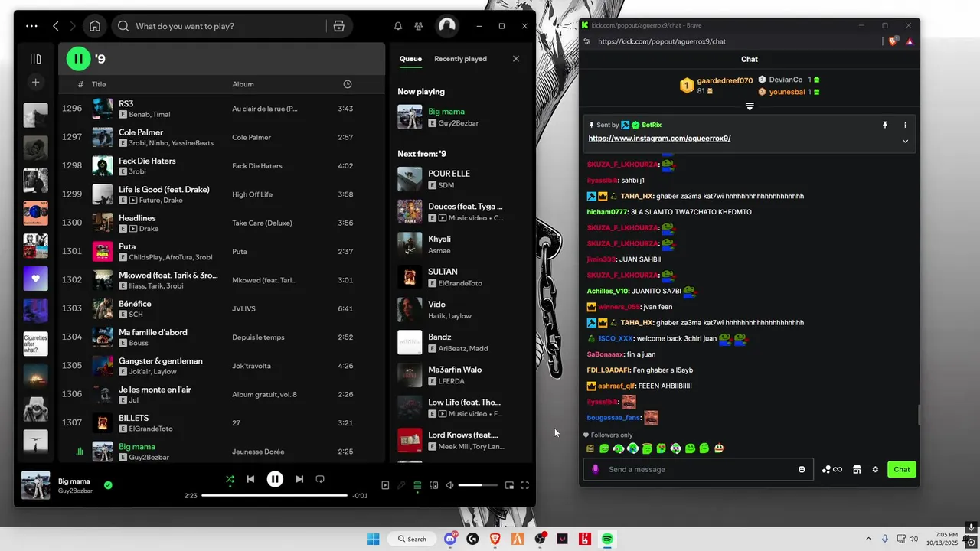
Task: Skip to next track
Action: click(299, 479)
